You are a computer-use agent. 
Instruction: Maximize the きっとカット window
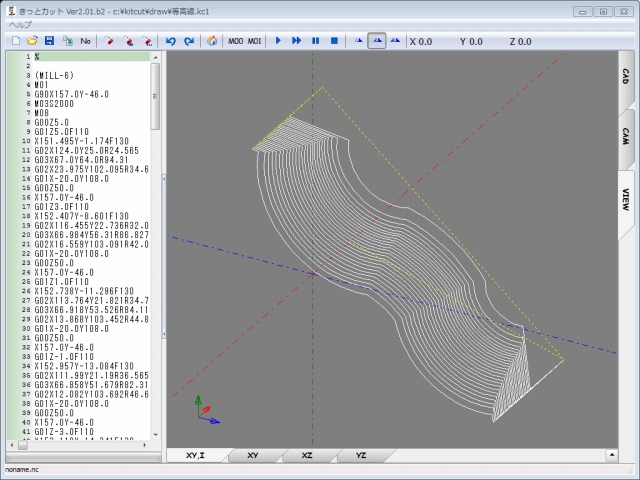click(603, 11)
